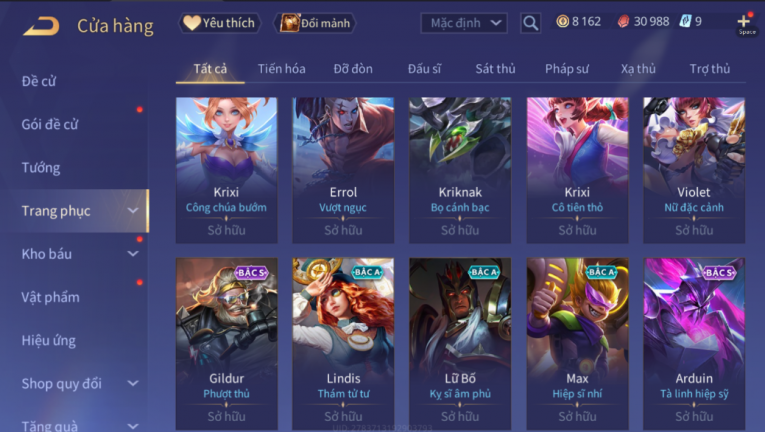Expand the Kho báu sidebar section

click(x=133, y=254)
